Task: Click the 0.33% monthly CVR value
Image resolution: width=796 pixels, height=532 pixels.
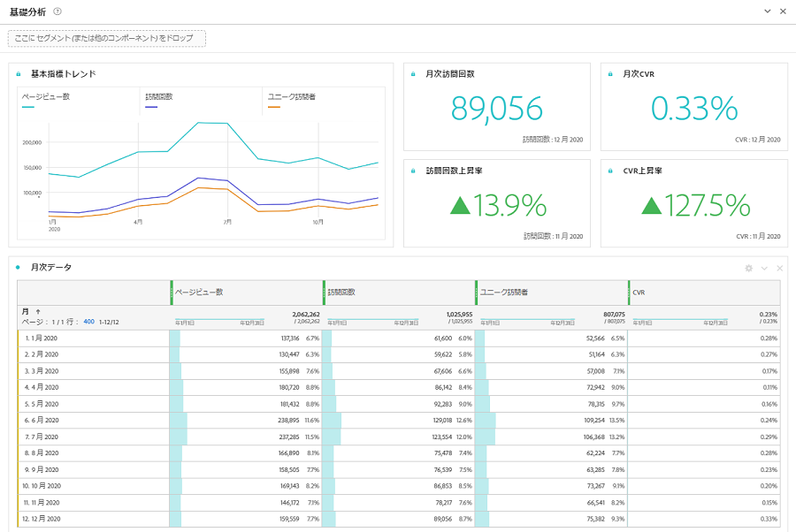Action: pos(694,108)
